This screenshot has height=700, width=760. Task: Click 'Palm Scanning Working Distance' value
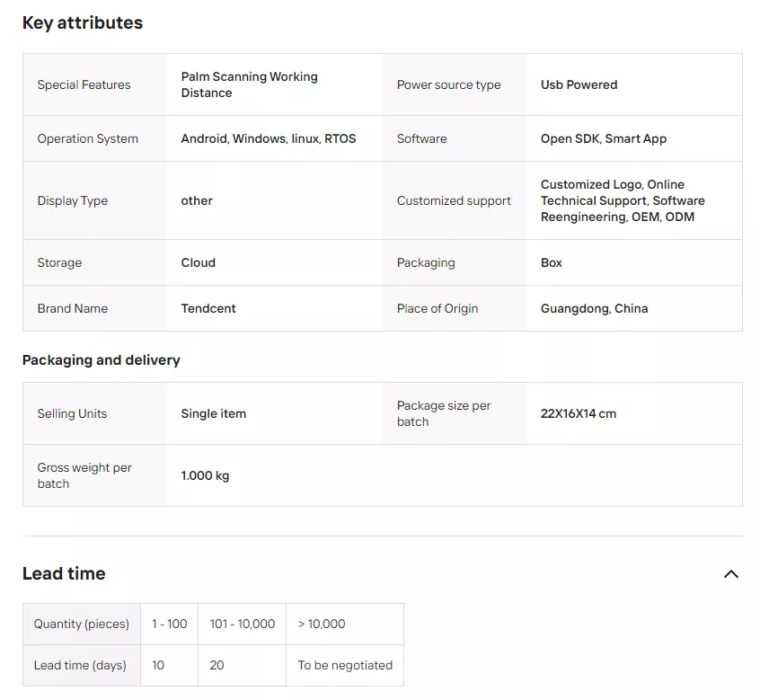pos(249,84)
